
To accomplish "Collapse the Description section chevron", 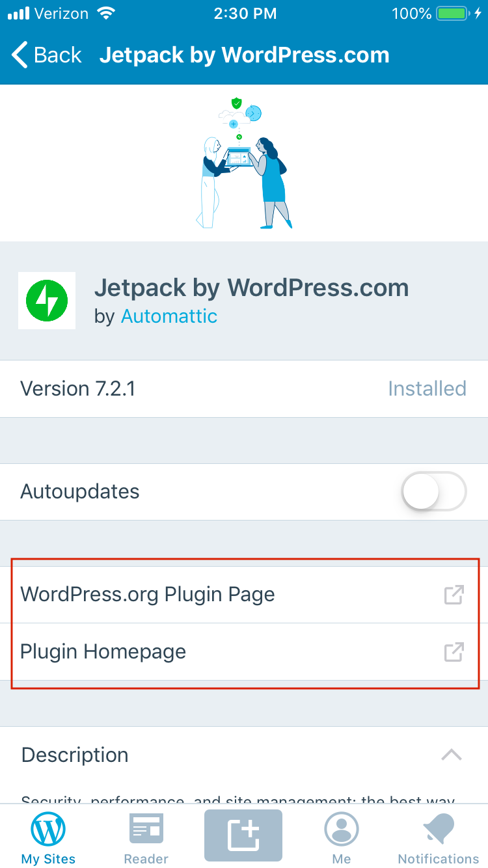I will [x=452, y=755].
